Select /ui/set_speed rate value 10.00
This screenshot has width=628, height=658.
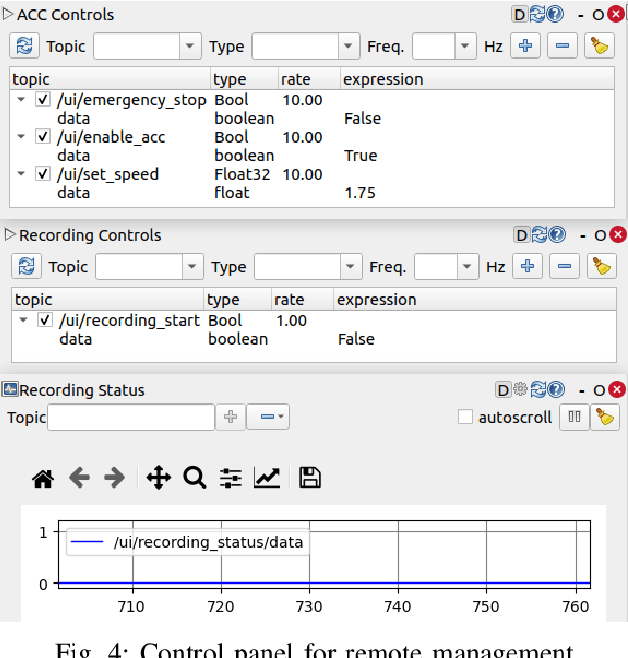click(302, 174)
